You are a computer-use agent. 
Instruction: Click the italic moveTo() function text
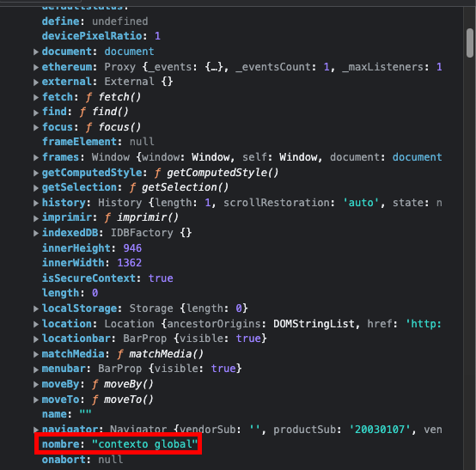[x=129, y=400]
